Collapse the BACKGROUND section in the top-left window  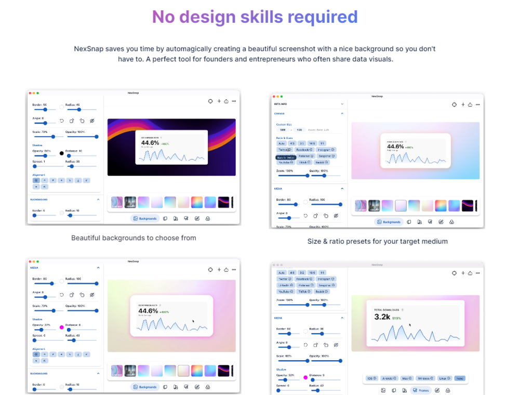(98, 199)
